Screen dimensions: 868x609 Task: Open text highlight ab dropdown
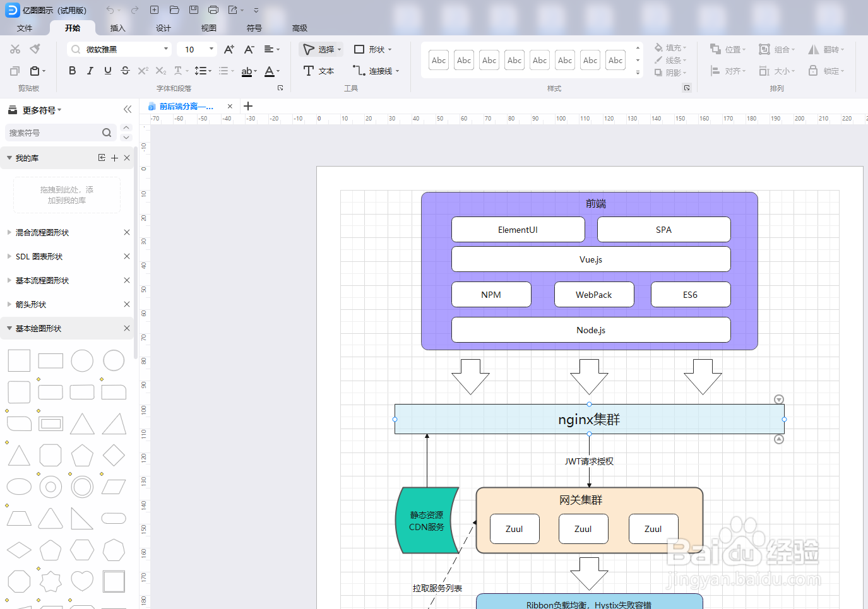pyautogui.click(x=249, y=71)
